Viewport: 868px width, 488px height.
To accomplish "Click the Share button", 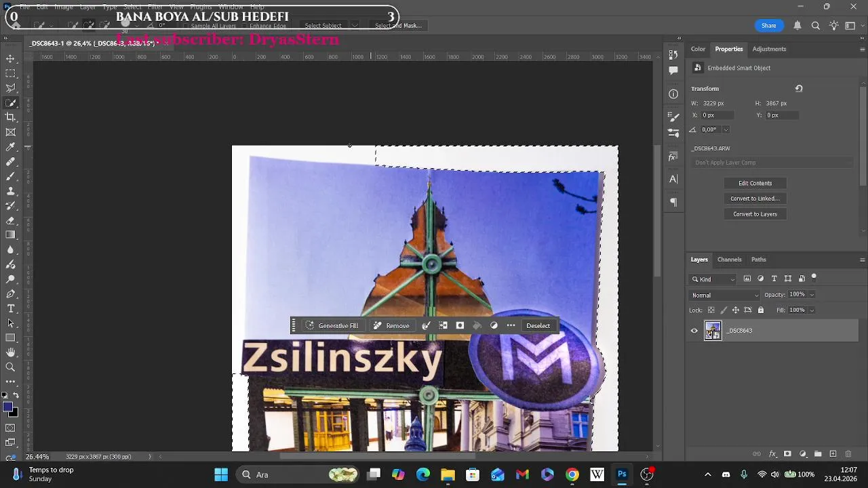I will 769,26.
